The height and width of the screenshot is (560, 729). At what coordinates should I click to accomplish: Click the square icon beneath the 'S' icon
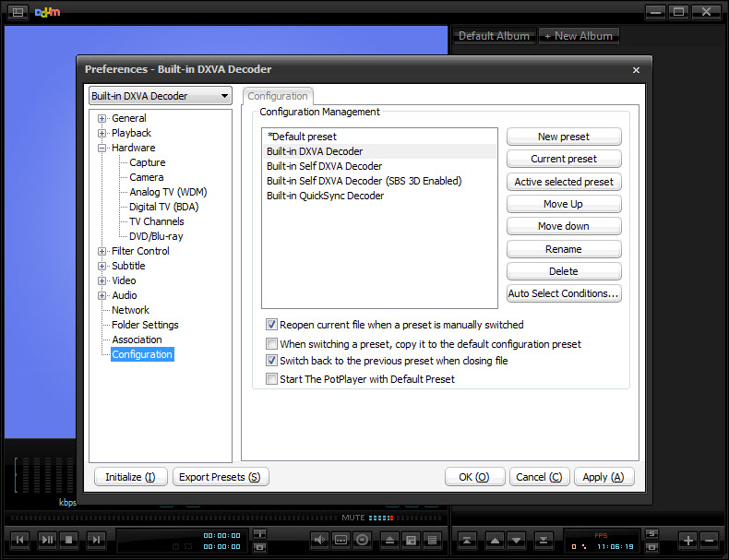(651, 547)
